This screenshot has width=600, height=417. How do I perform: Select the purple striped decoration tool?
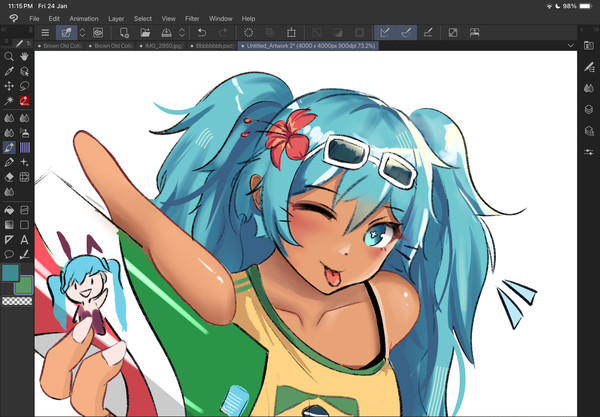tap(24, 147)
